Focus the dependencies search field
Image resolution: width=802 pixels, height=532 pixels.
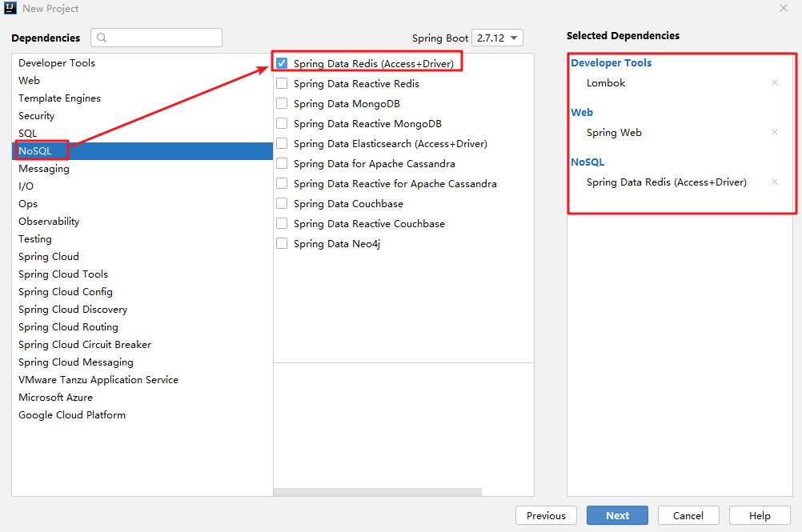[x=157, y=38]
